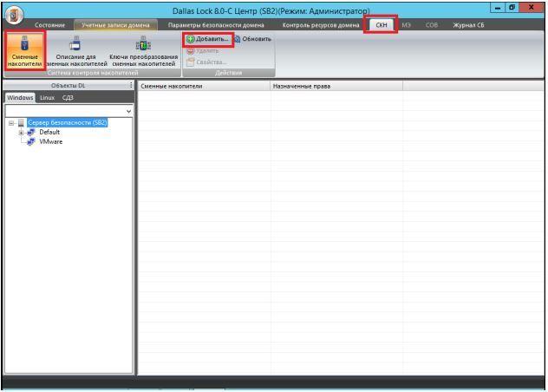Expand the Default group node
This screenshot has width=548, height=392.
click(x=21, y=133)
